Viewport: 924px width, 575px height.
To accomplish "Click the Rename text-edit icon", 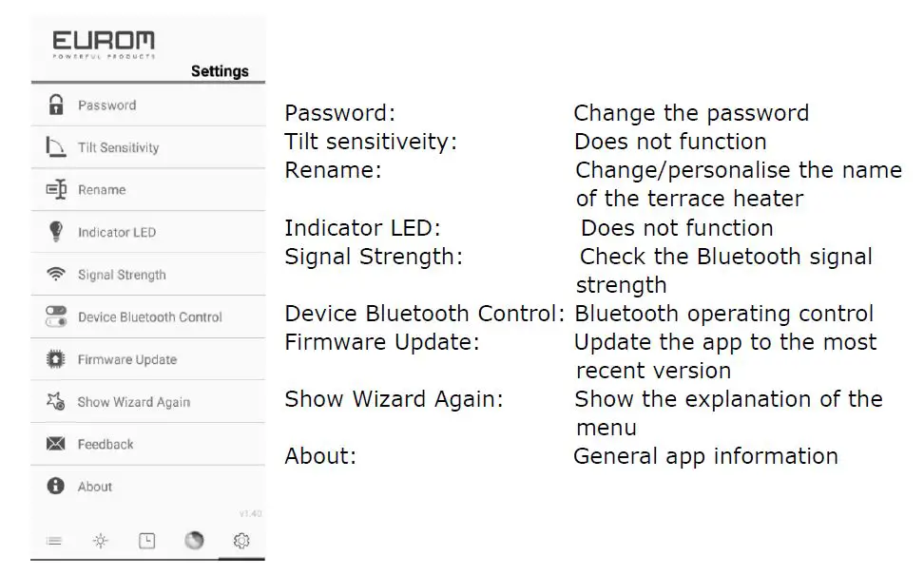I will pos(56,189).
